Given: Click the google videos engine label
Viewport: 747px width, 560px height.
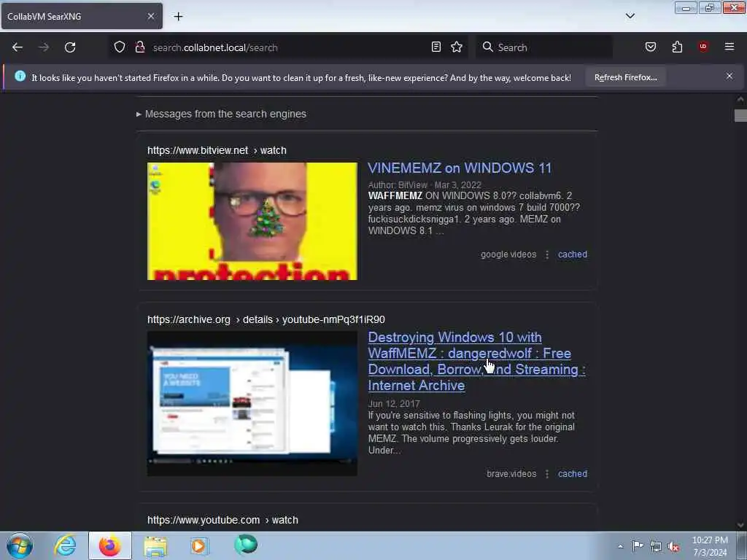Looking at the screenshot, I should (x=508, y=254).
